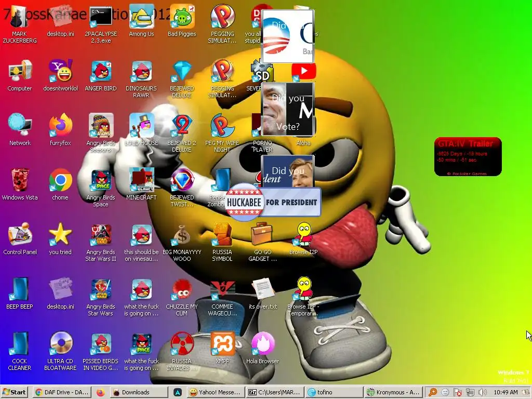
Task: Click the GTA:IV Trailer countdown gadget
Action: tap(468, 156)
